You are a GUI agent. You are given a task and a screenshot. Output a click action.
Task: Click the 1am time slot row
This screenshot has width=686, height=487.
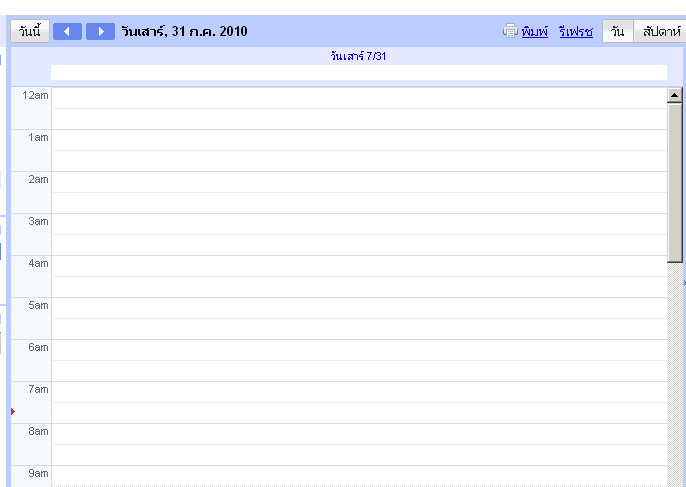tap(359, 151)
